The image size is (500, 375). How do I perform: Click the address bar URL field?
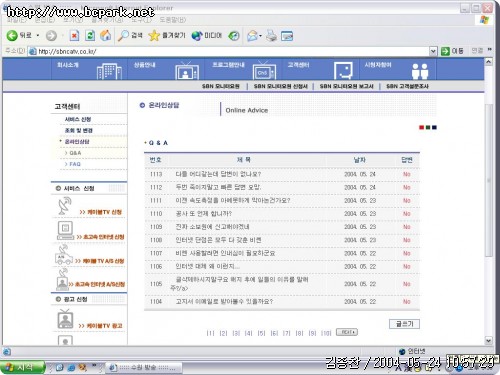[229, 51]
